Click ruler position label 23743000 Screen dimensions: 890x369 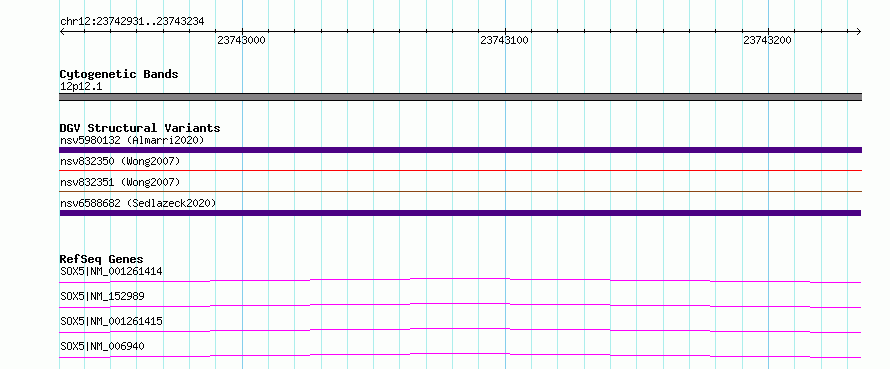(242, 40)
